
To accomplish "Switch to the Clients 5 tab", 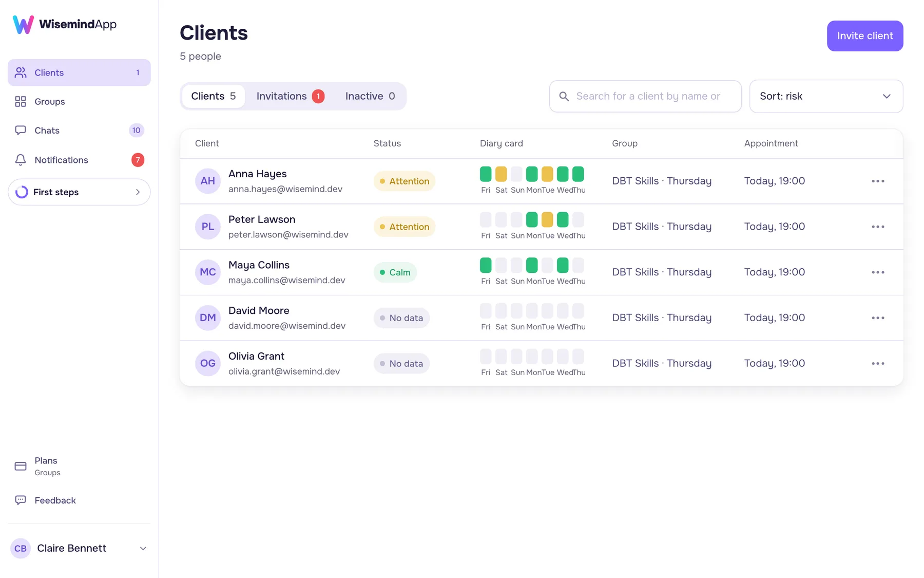I will pos(214,96).
